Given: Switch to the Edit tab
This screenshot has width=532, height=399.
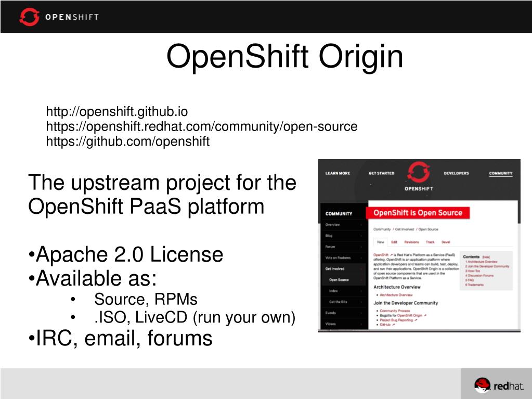Looking at the screenshot, I should 394,242.
